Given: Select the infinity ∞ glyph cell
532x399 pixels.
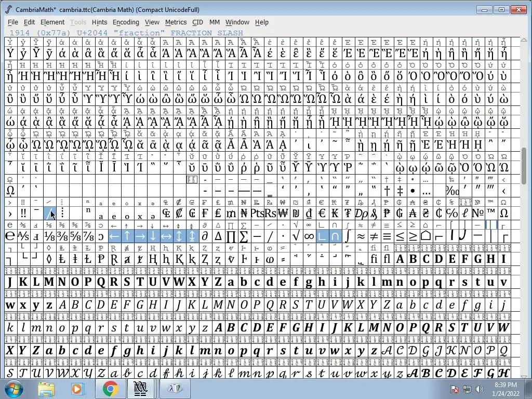Looking at the screenshot, I should coord(309,236).
